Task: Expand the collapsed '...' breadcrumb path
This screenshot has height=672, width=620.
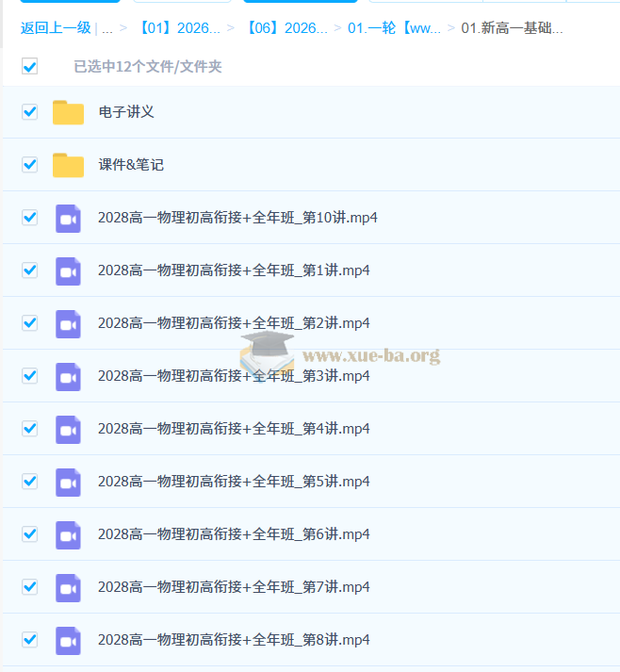Action: 107,28
